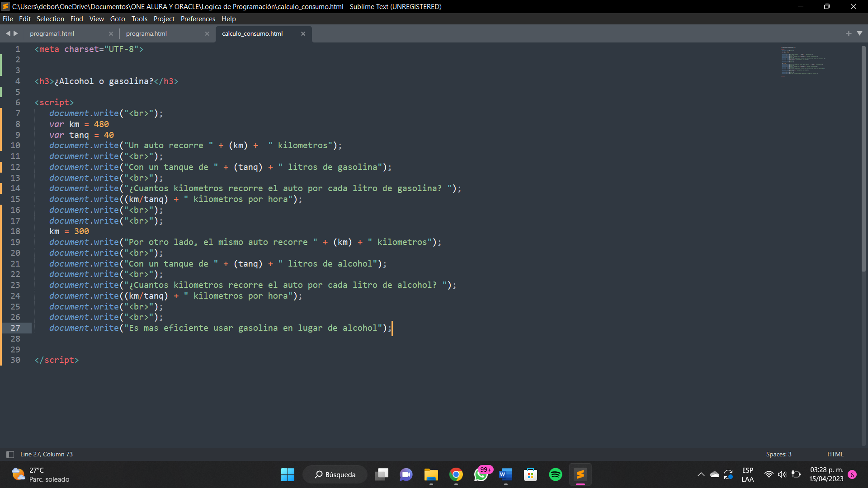868x488 pixels.
Task: Go to next tab with right arrow
Action: [16, 33]
